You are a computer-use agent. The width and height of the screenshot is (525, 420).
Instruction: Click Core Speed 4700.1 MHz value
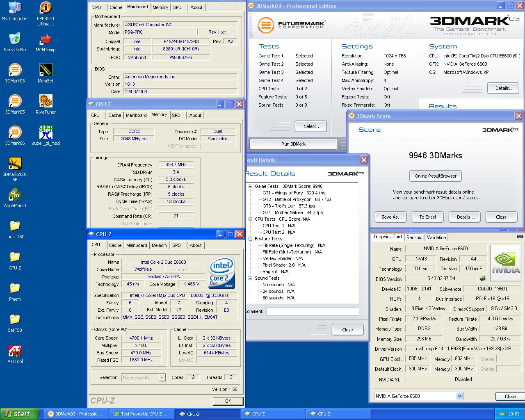[141, 338]
